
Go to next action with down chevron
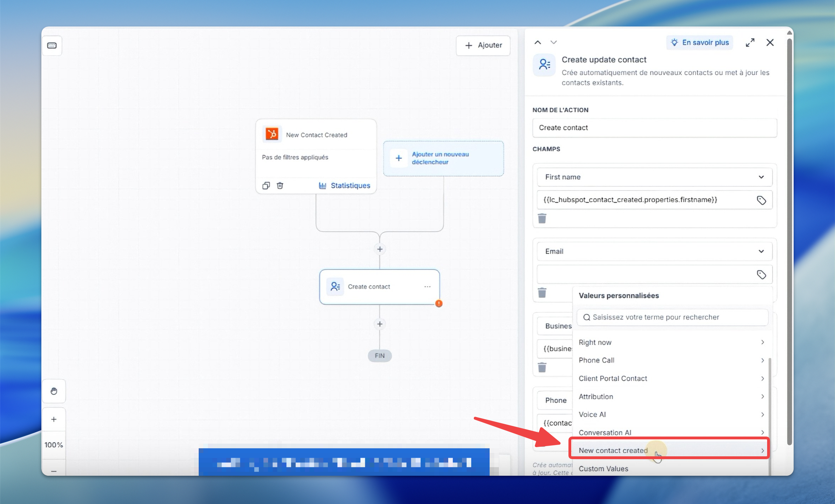(554, 42)
